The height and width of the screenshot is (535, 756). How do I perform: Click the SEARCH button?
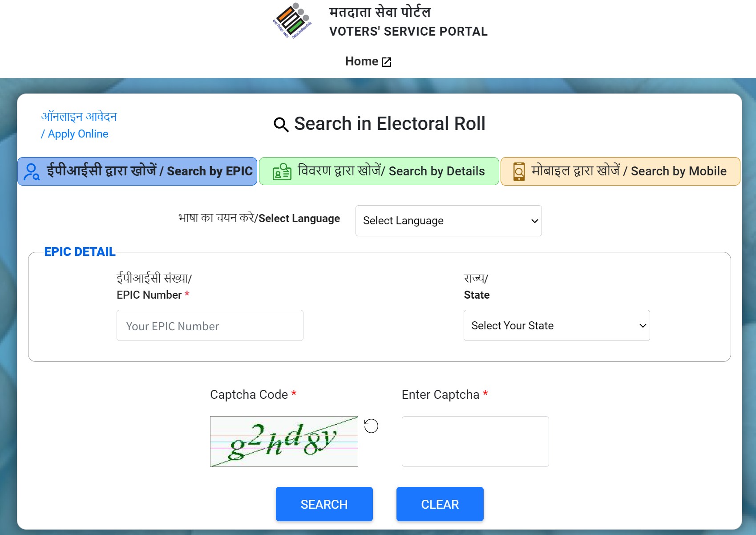[x=324, y=504]
